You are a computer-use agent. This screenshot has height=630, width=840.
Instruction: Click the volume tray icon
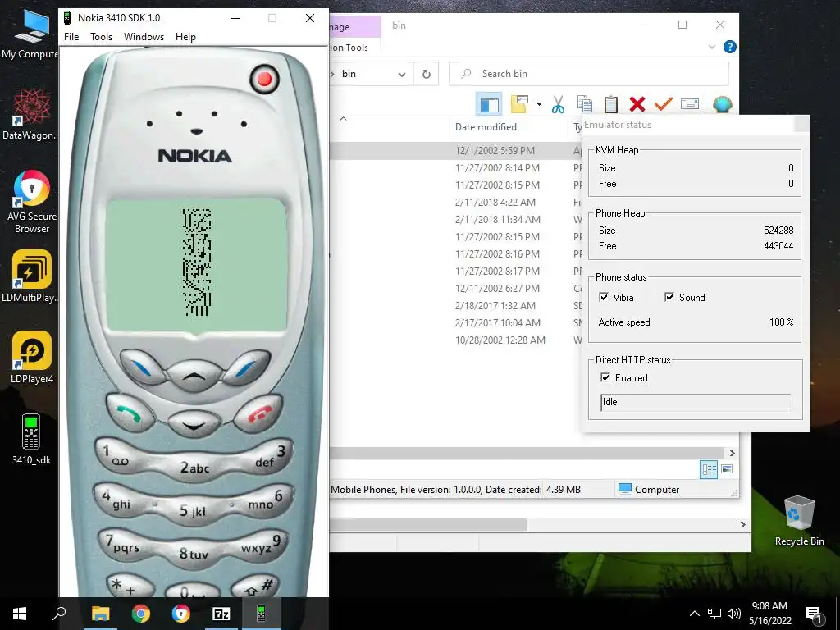[x=734, y=614]
